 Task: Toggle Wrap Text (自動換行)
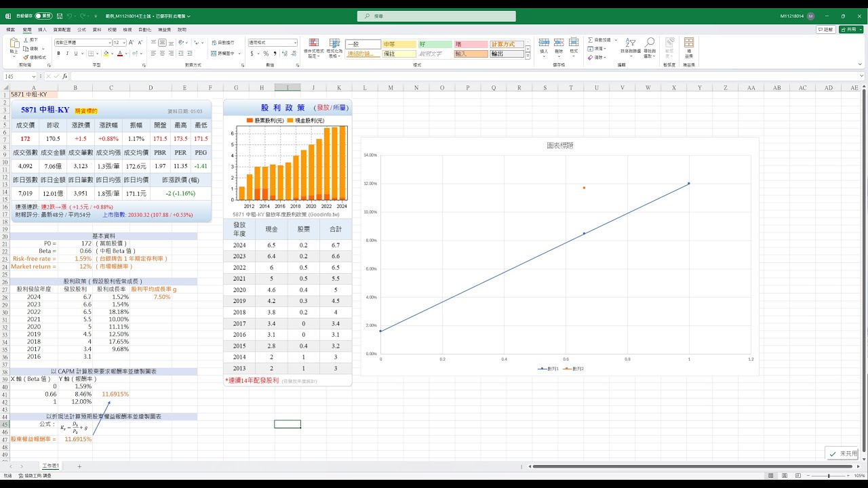point(223,43)
